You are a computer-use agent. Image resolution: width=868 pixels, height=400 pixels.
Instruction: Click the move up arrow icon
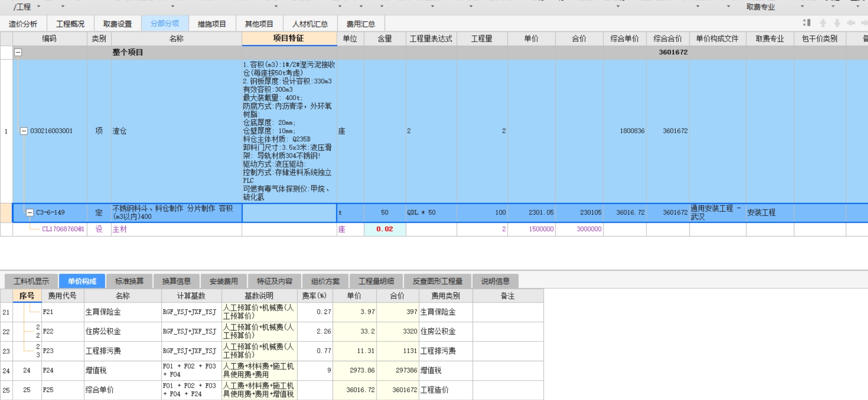click(823, 23)
